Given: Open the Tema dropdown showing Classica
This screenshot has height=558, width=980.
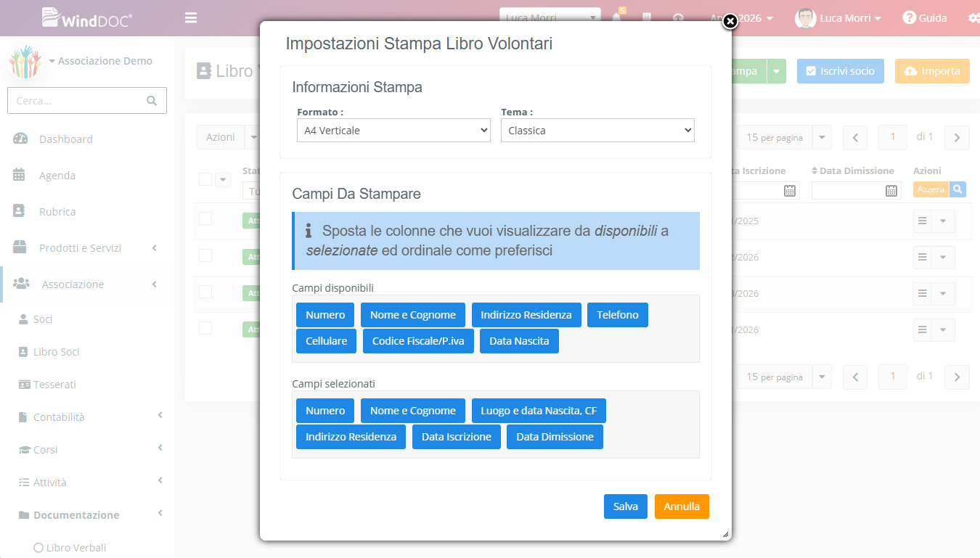Looking at the screenshot, I should tap(597, 131).
